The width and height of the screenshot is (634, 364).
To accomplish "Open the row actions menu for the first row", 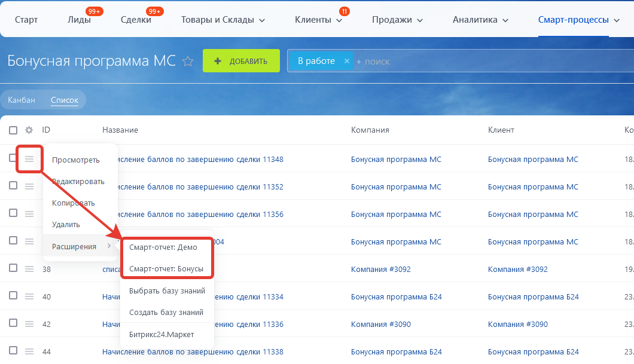I will point(29,159).
